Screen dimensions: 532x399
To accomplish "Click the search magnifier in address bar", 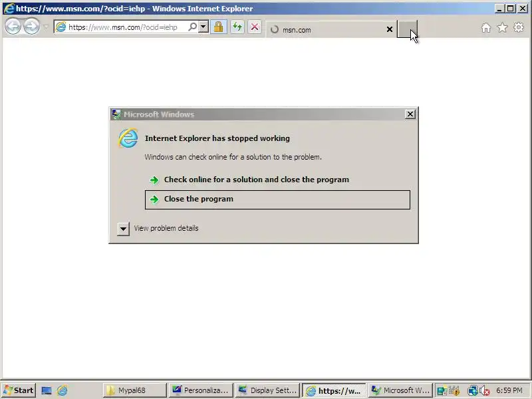I will click(x=192, y=27).
